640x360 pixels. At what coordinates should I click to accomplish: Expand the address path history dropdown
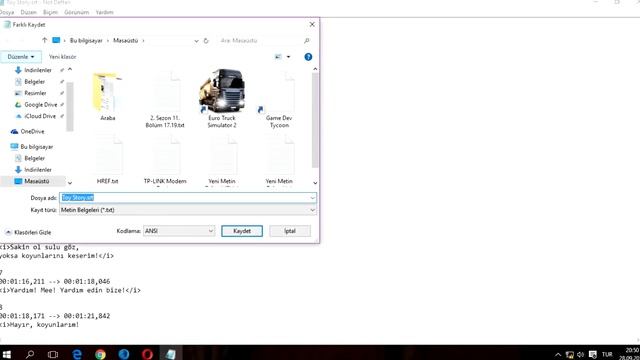pyautogui.click(x=196, y=41)
